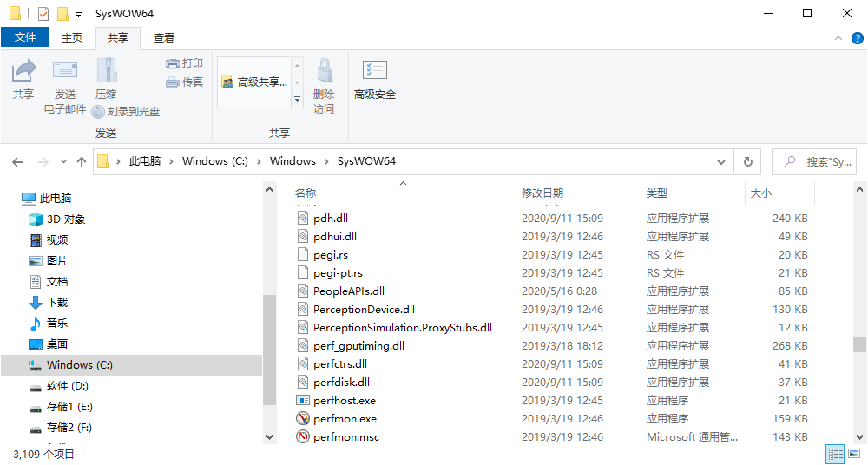Click 此电脑 in the address bar
868x465 pixels.
pos(144,161)
